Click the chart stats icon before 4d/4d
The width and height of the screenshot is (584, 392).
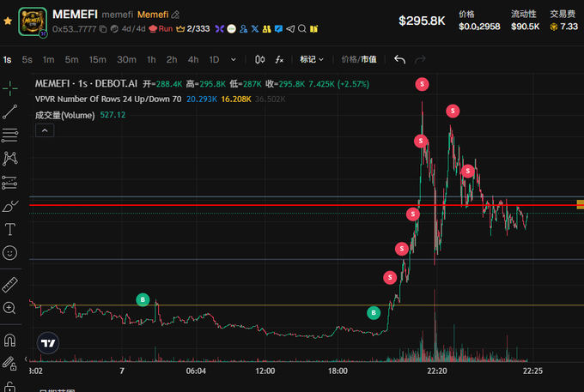[x=114, y=29]
